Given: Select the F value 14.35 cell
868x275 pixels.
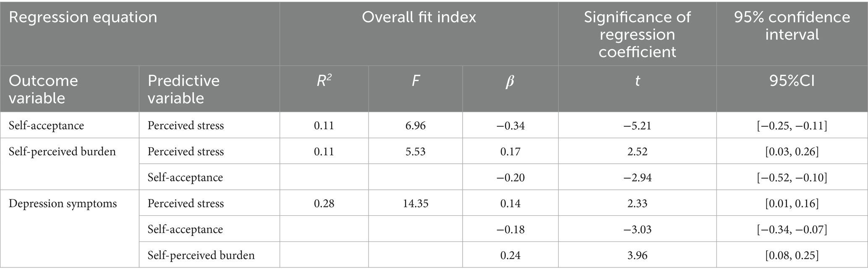Looking at the screenshot, I should click(416, 204).
